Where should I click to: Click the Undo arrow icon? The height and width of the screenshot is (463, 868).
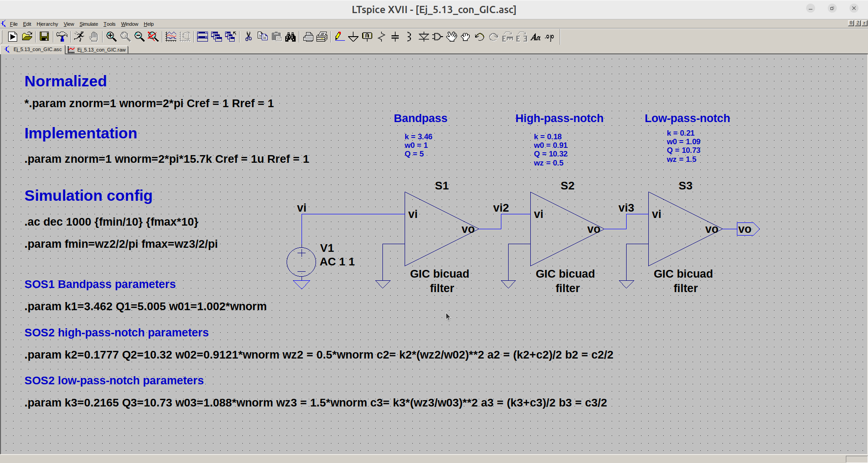point(480,37)
